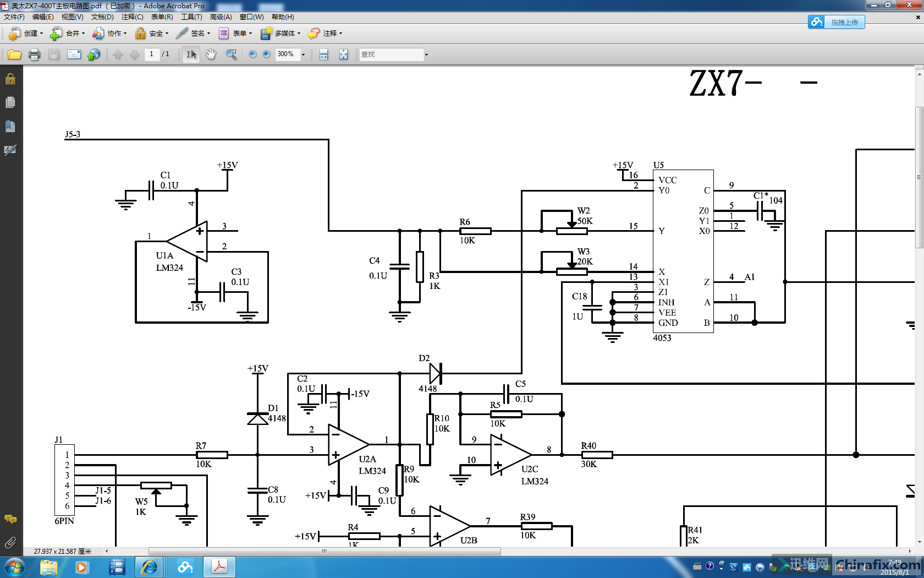This screenshot has height=578, width=924.
Task: Click the Open file folder icon
Action: pos(14,54)
